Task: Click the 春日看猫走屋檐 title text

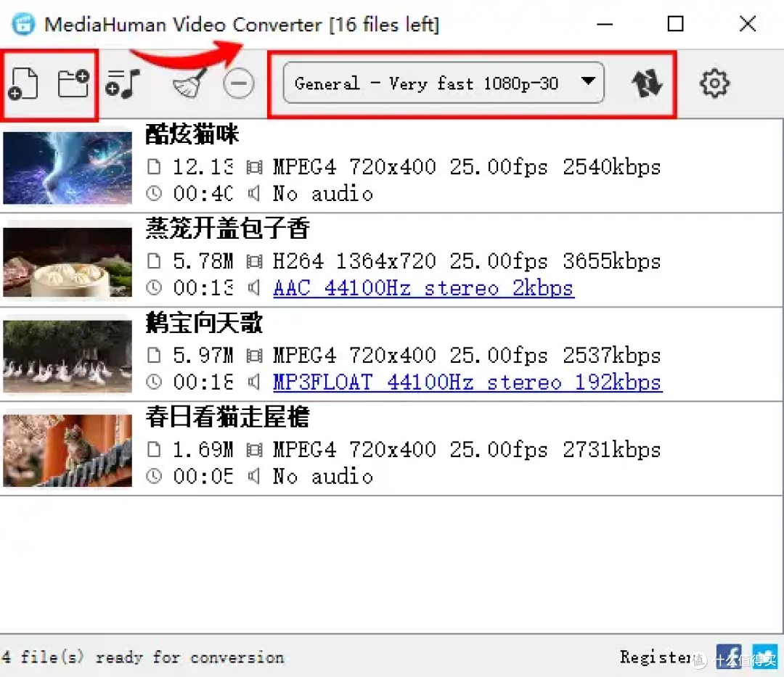Action: (227, 417)
